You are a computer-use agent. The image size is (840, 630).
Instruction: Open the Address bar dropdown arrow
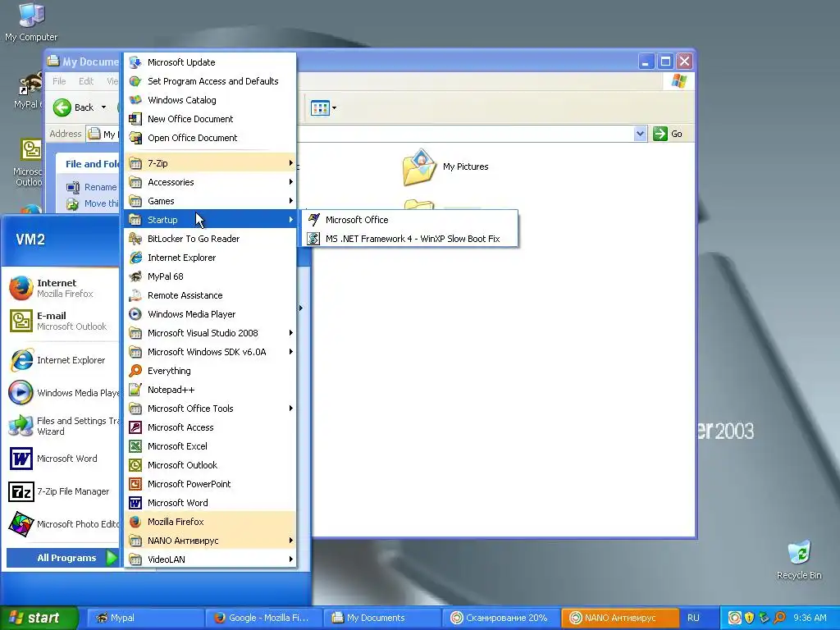(640, 134)
